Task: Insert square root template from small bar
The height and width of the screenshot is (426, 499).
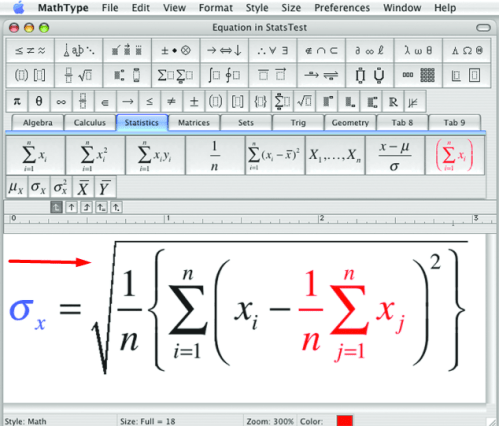Action: pyautogui.click(x=304, y=101)
